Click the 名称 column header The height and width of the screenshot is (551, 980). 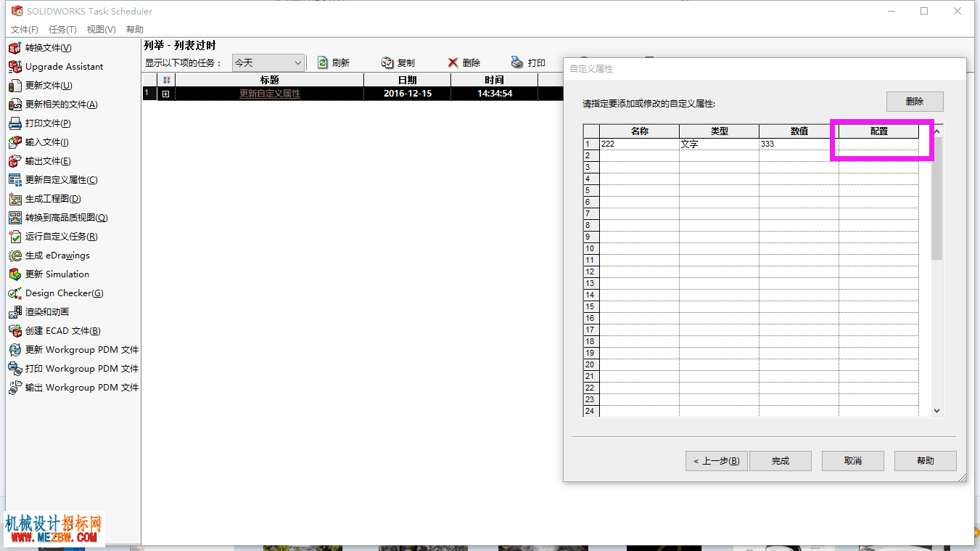coord(639,131)
